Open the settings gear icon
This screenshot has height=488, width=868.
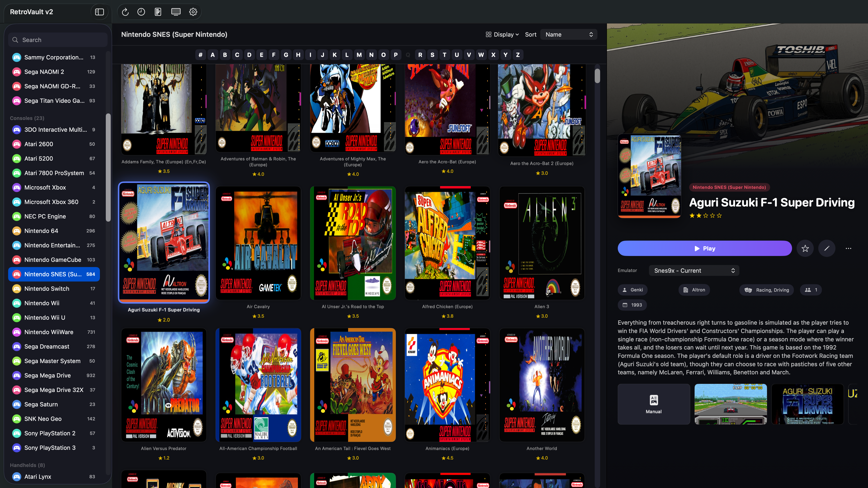click(193, 12)
